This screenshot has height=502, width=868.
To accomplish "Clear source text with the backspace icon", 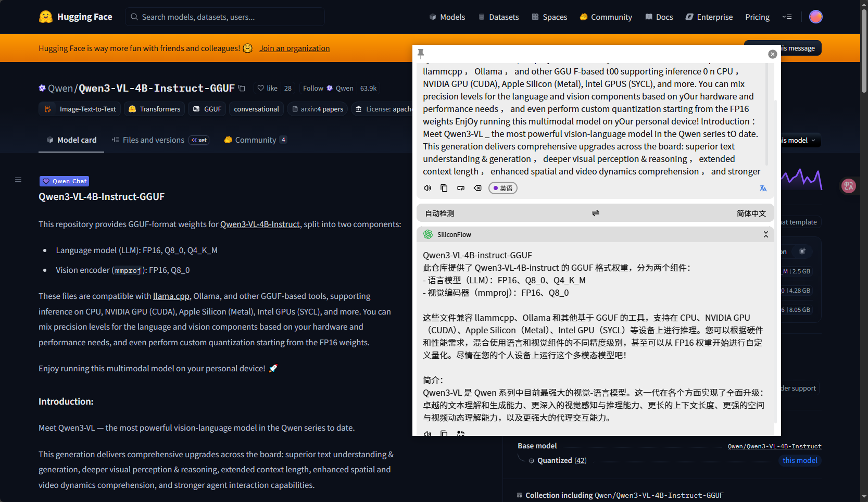I will tap(477, 188).
